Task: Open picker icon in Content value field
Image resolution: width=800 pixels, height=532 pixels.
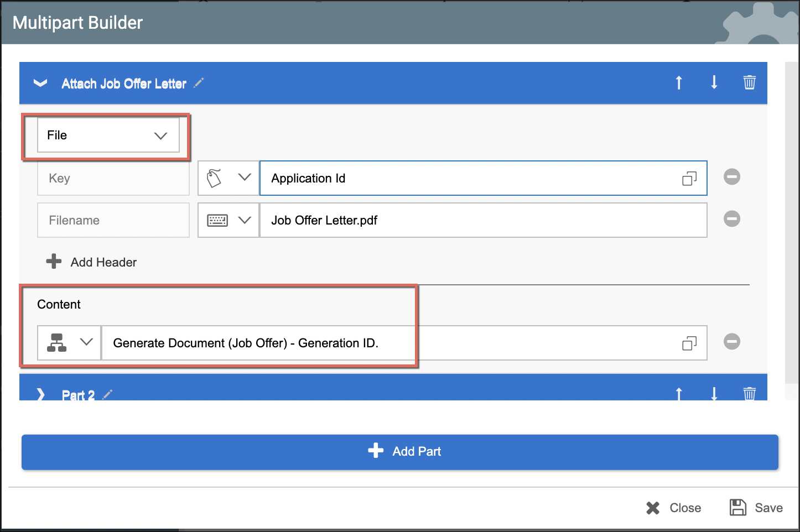Action: (x=689, y=343)
